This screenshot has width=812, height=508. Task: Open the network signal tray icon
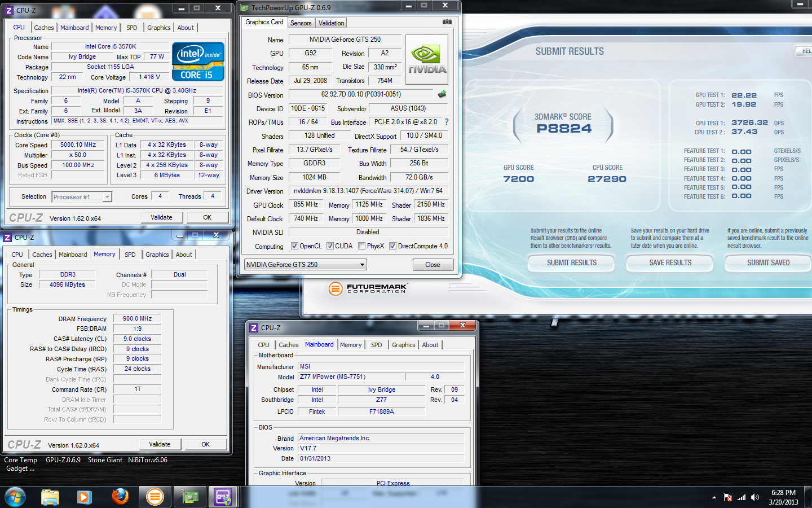pyautogui.click(x=742, y=497)
